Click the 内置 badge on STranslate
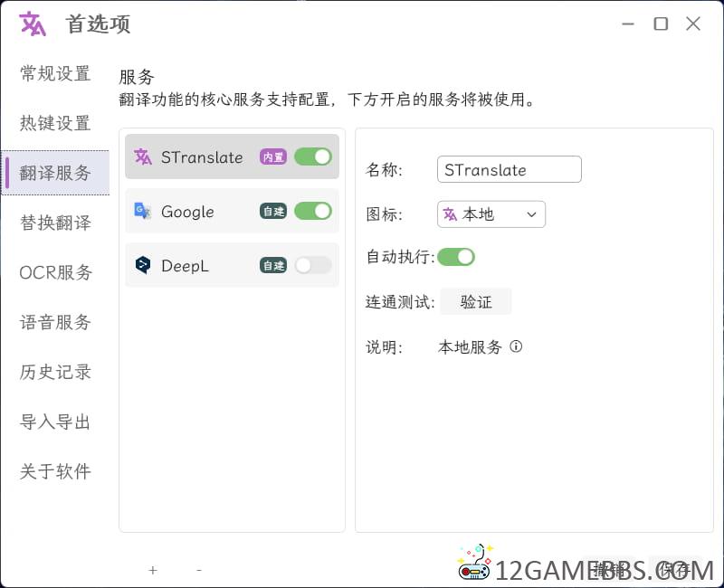724x588 pixels. pos(272,157)
